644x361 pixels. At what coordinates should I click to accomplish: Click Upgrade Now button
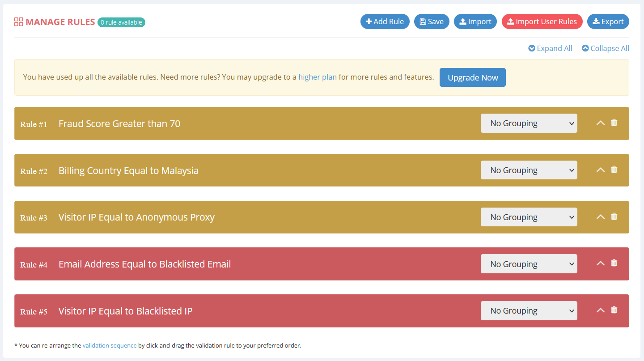click(473, 77)
